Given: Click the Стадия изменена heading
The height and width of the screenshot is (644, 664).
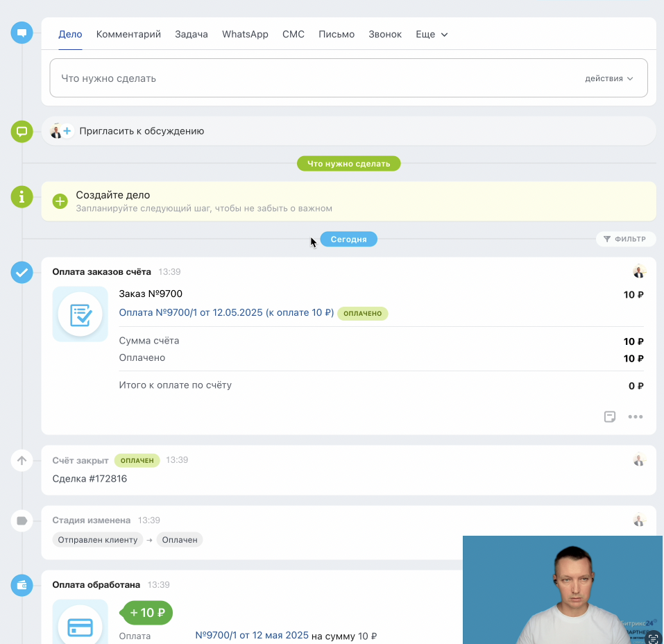Looking at the screenshot, I should 92,520.
